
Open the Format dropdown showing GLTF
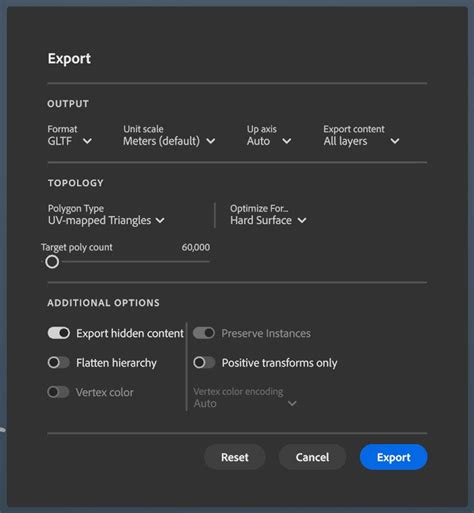(69, 141)
